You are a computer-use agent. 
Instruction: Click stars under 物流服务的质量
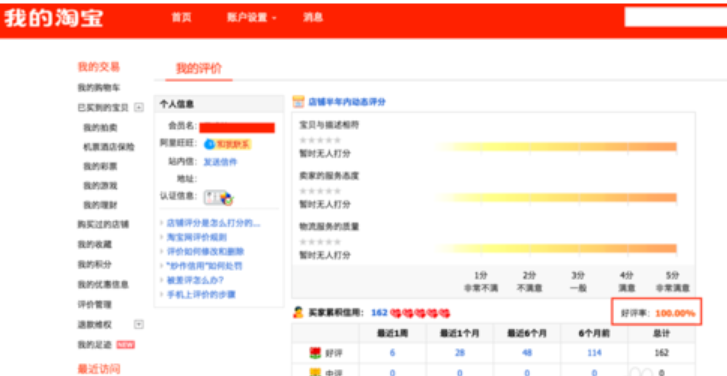(x=320, y=242)
